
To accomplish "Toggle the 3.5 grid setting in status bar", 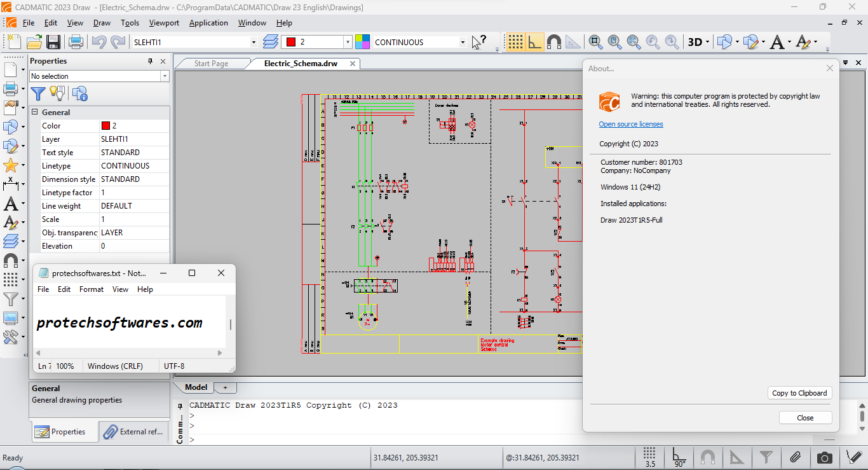I will click(x=649, y=457).
